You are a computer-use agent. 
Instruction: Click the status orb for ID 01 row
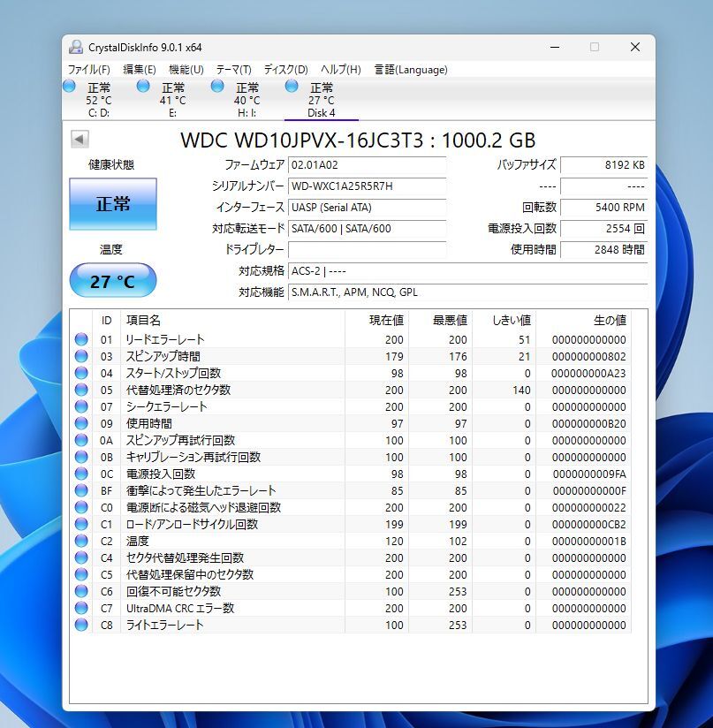coord(81,339)
